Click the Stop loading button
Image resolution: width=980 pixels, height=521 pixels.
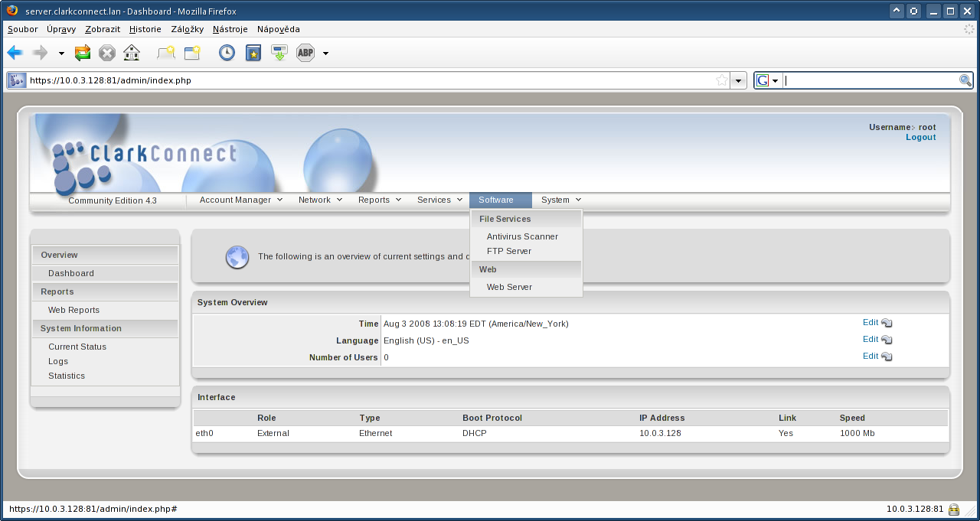(107, 53)
